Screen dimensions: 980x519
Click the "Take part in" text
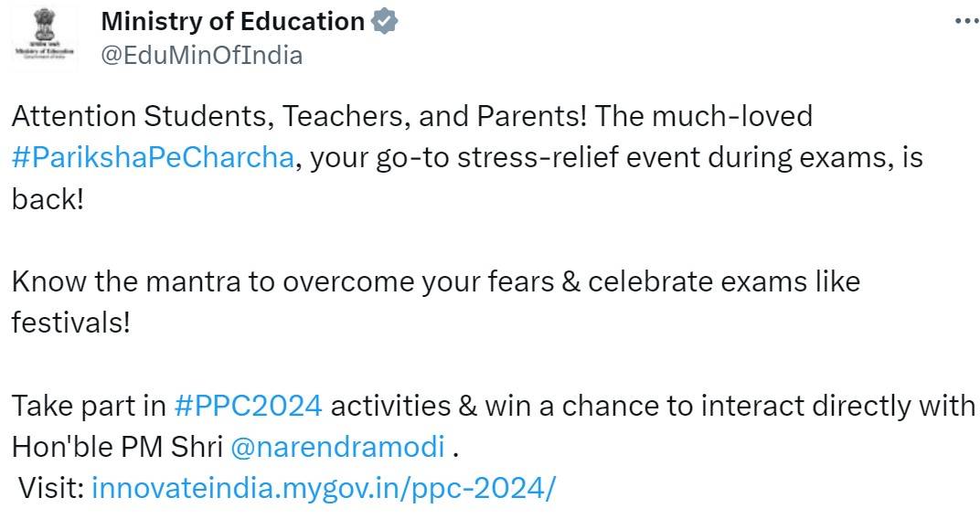pos(88,405)
